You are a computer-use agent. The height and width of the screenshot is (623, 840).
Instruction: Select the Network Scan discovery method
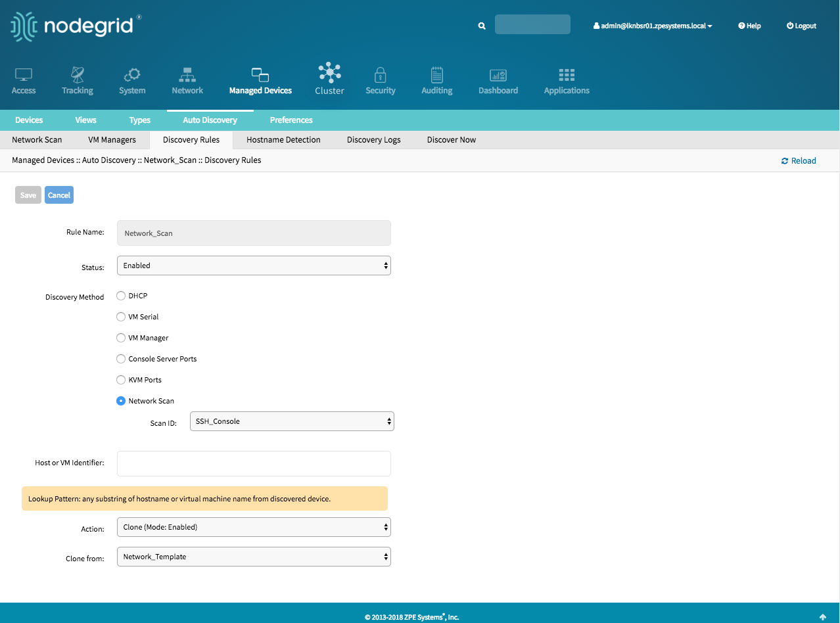pyautogui.click(x=121, y=401)
